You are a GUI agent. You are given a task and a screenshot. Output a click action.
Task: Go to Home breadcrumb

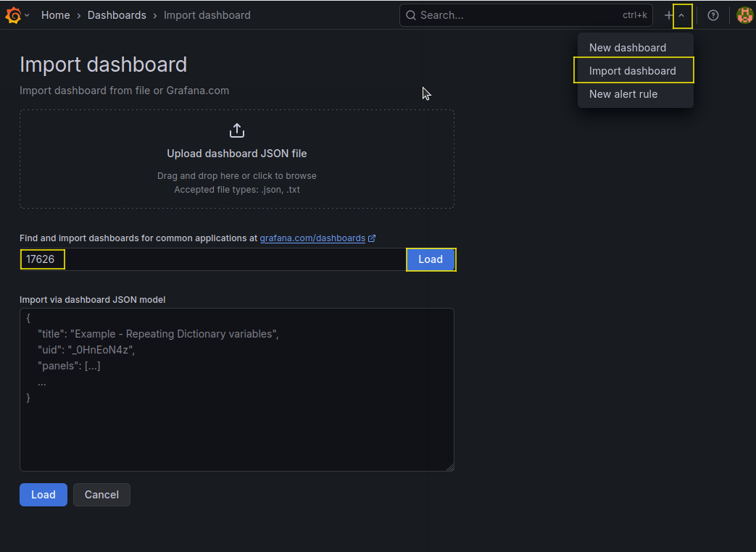[x=56, y=15]
